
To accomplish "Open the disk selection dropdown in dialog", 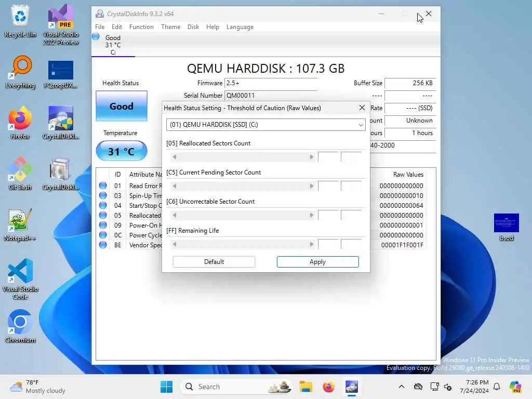I will coord(265,125).
